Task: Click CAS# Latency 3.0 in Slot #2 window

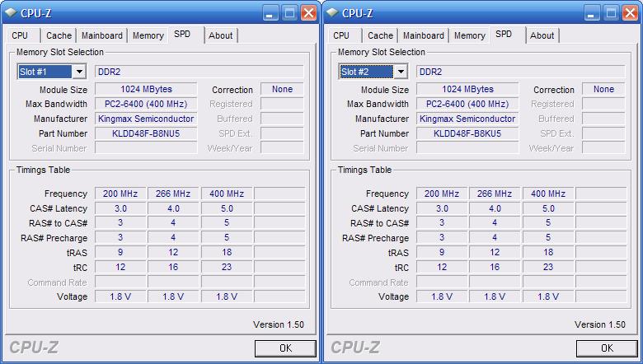Action: tap(442, 208)
